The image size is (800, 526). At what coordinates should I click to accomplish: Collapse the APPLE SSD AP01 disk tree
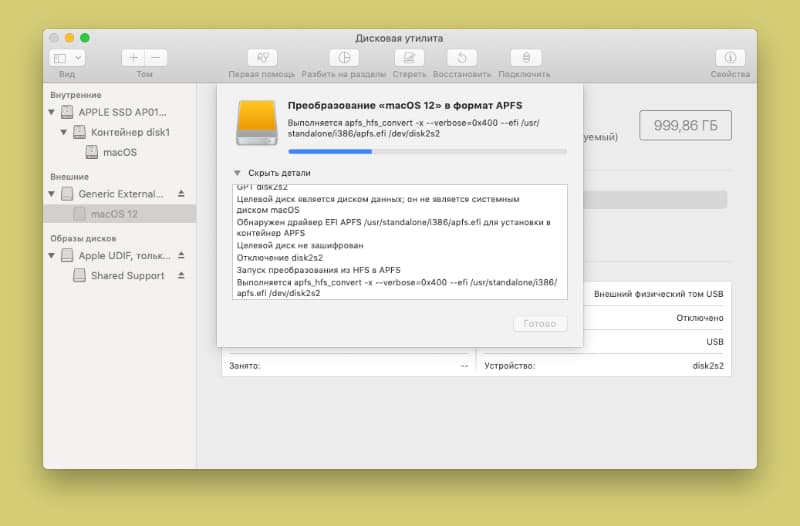pyautogui.click(x=52, y=112)
